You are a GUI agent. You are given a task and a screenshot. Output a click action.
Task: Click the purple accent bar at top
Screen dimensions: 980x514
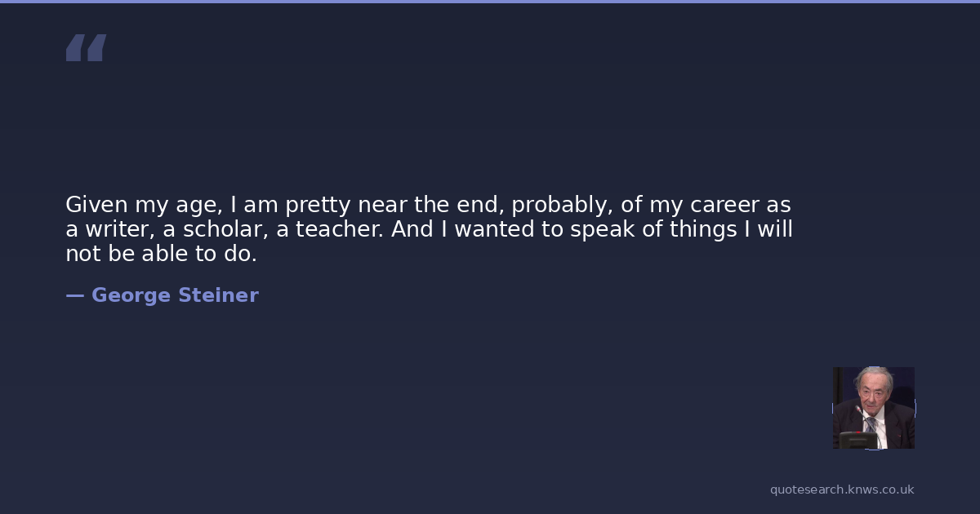click(490, 2)
